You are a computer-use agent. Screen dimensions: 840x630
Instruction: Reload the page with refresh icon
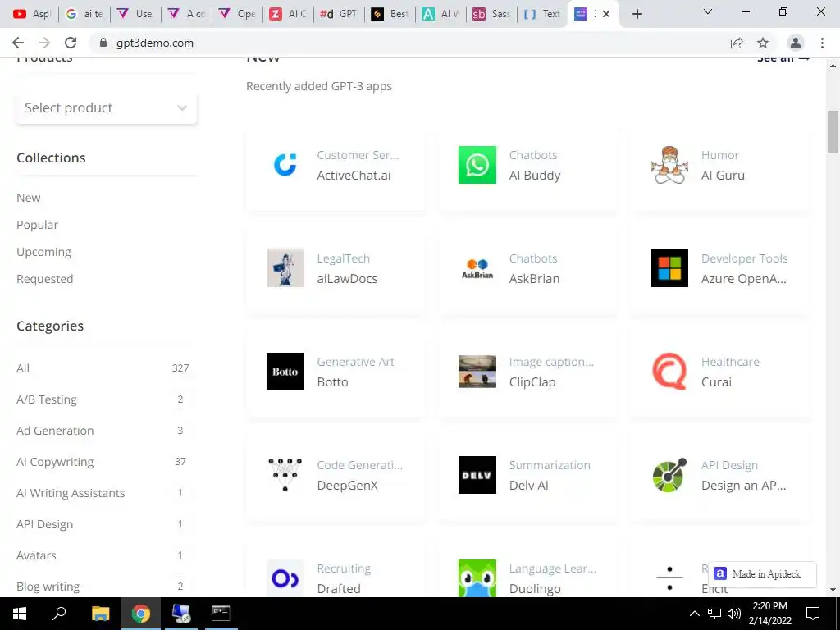pos(71,43)
